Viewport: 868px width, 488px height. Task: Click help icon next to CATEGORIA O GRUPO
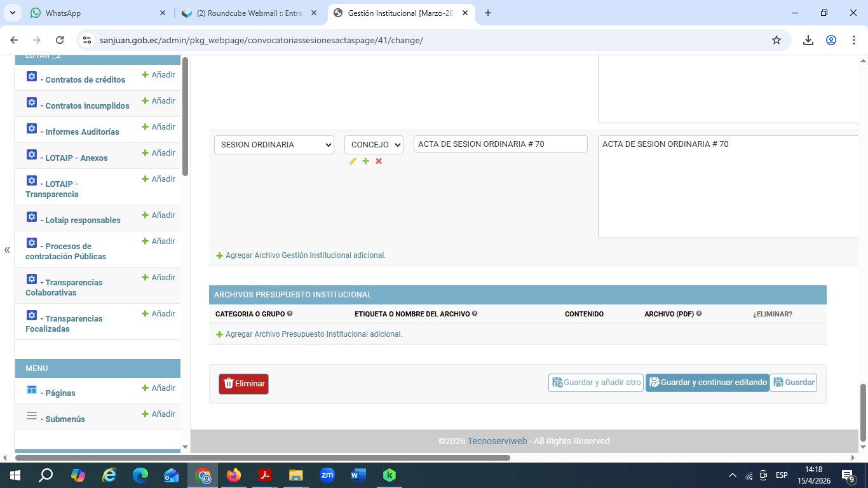(x=290, y=314)
